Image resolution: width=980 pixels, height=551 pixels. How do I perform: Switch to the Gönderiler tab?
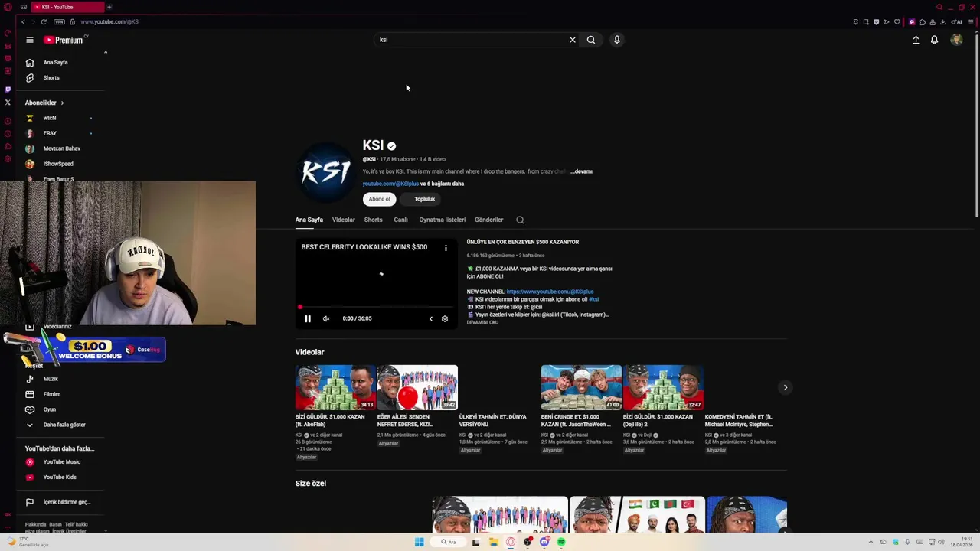488,220
